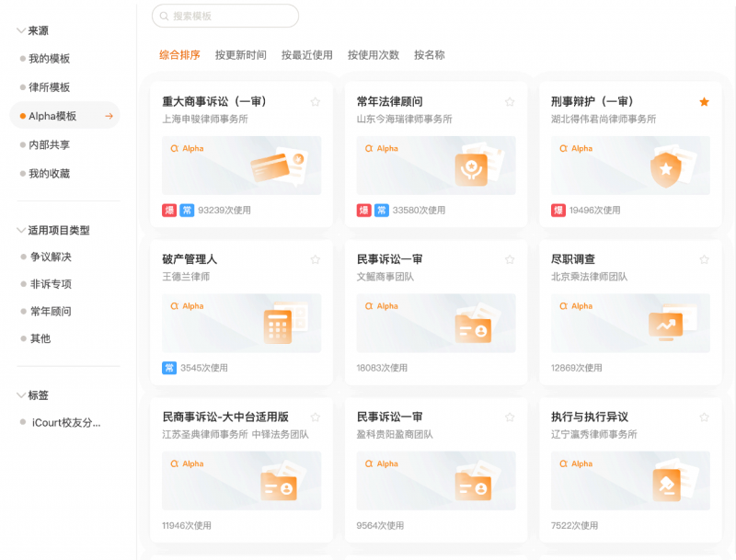Open 尽职调查 template title
The image size is (736, 560).
(573, 259)
